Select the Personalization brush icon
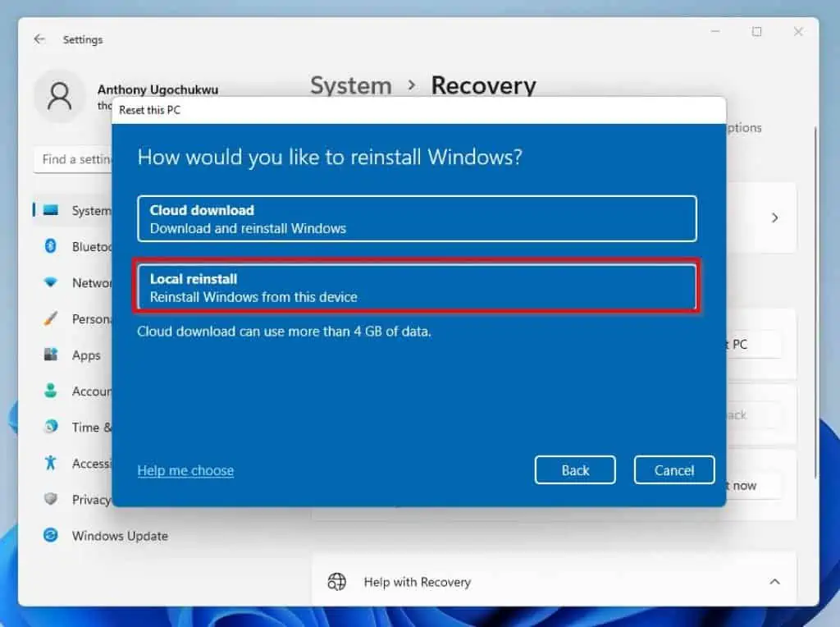Screen dimensions: 840x627 (52, 318)
